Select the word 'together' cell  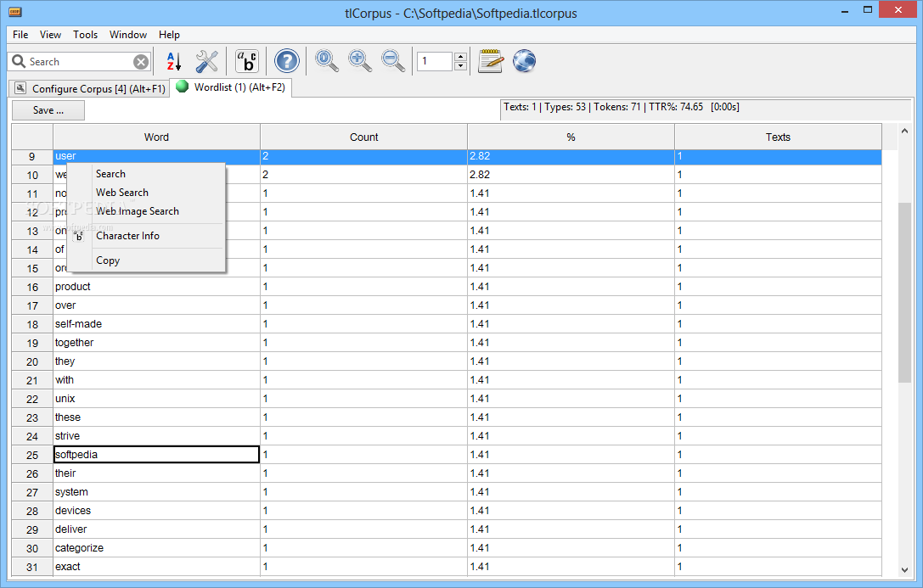pyautogui.click(x=156, y=343)
